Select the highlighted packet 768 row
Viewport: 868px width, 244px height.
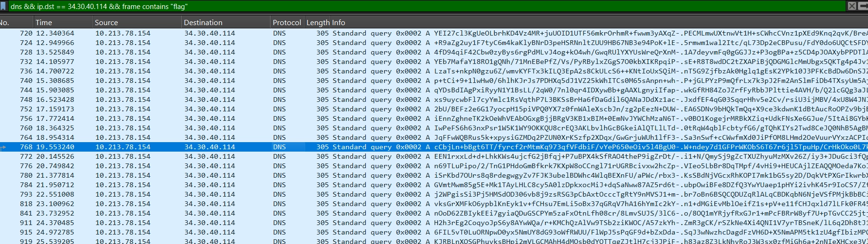pos(434,147)
